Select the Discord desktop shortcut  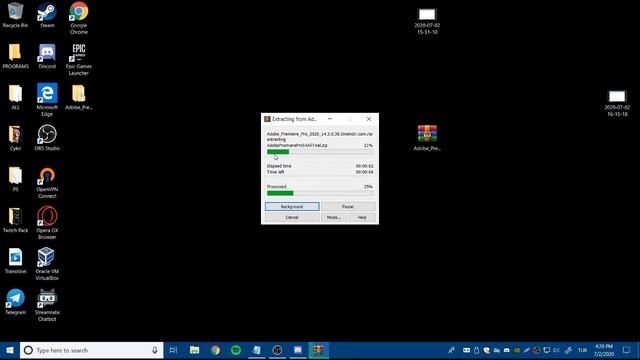[x=47, y=56]
